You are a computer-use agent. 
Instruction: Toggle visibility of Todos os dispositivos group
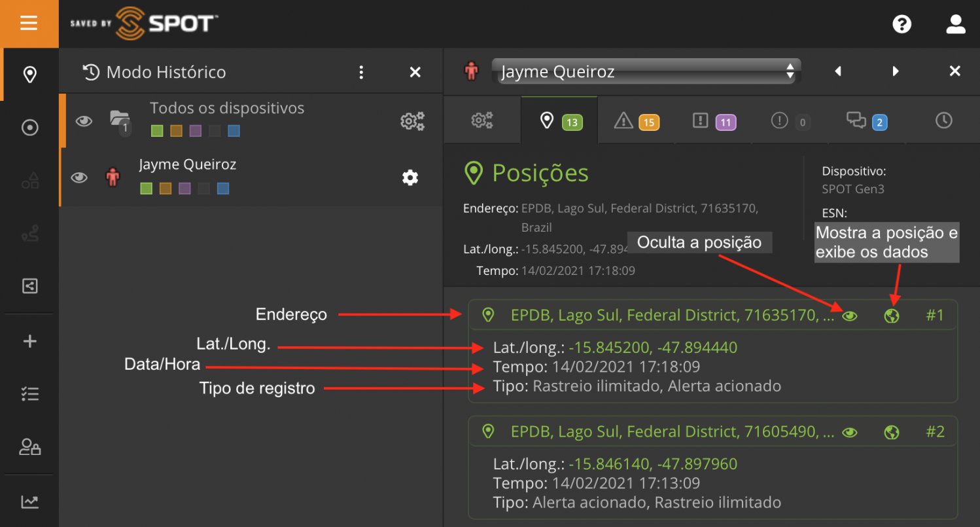coord(84,120)
